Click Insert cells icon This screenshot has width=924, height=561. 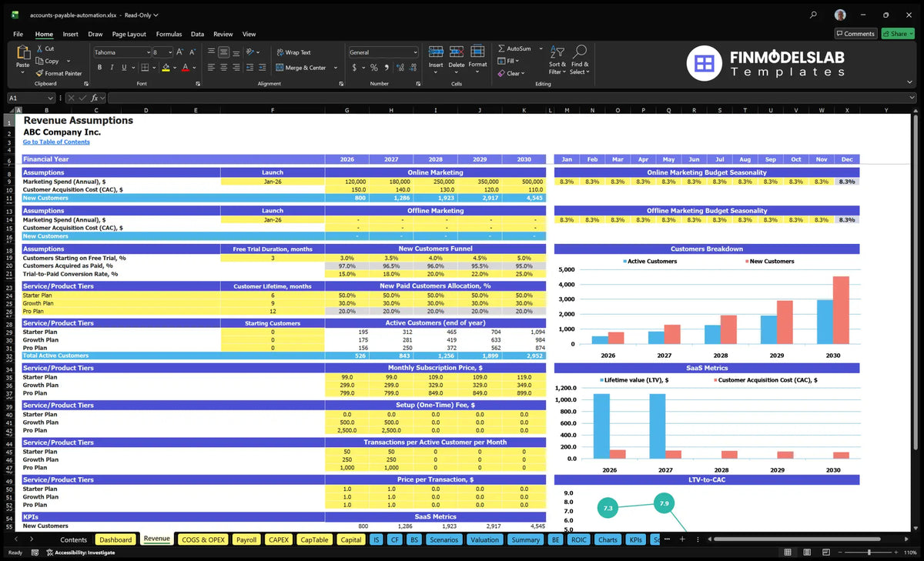point(436,52)
